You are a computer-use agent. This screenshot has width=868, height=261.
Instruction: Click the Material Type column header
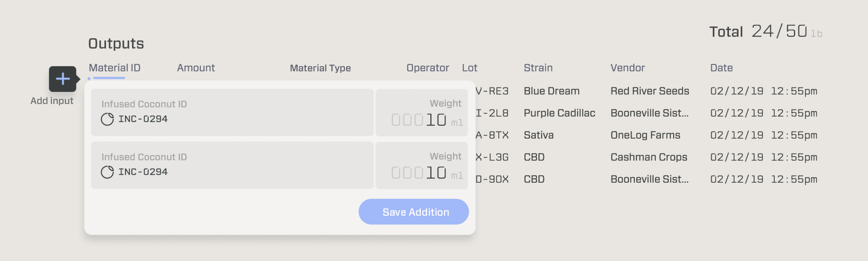[x=320, y=68]
